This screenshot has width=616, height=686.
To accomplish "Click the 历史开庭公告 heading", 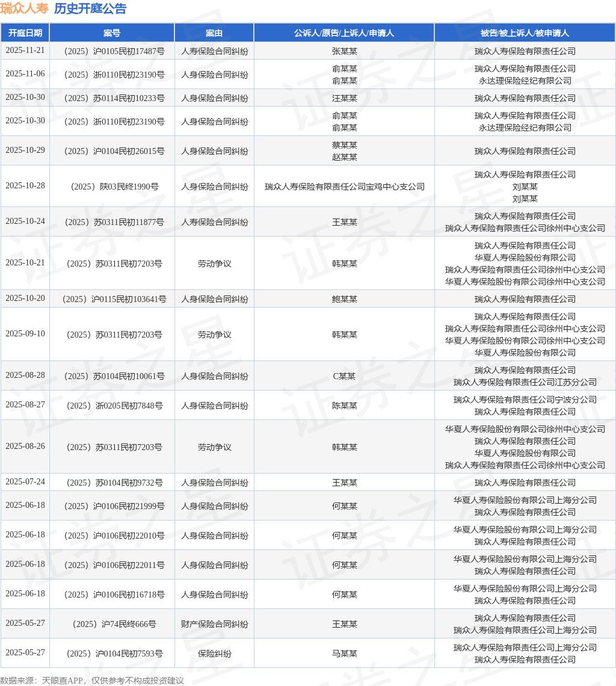I will click(90, 8).
